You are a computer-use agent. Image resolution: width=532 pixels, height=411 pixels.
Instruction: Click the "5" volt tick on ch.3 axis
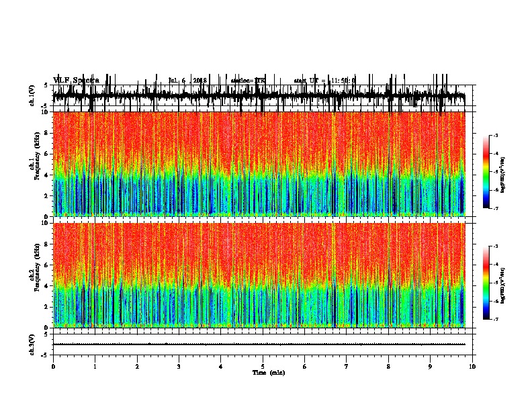click(47, 334)
